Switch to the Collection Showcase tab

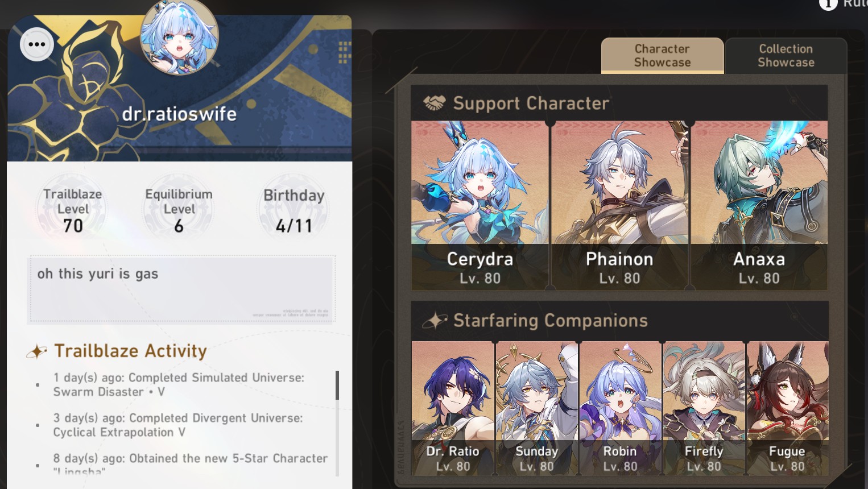786,56
